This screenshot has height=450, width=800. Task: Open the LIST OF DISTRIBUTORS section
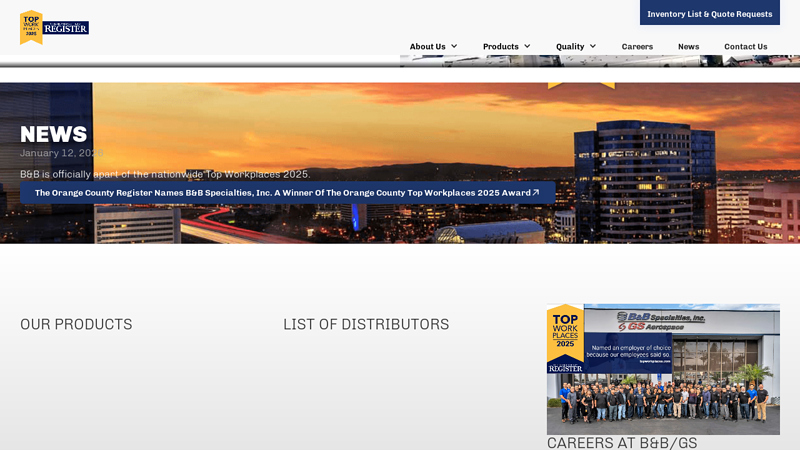366,324
